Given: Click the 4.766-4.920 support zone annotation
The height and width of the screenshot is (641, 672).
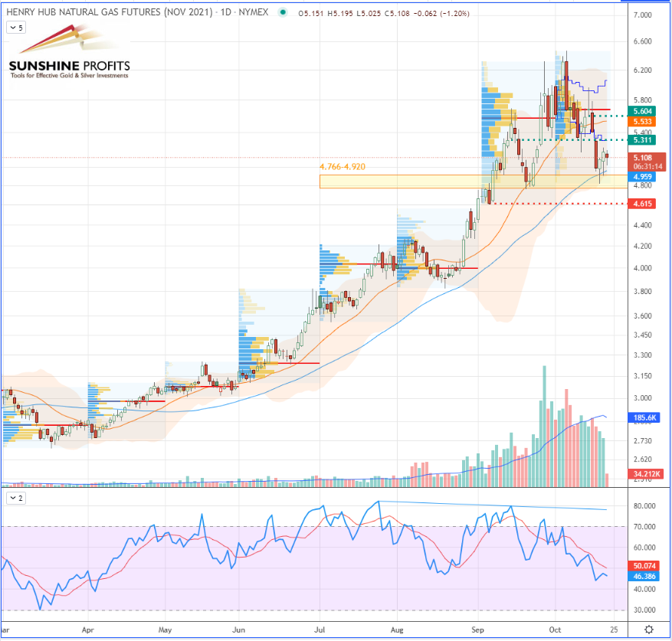Looking at the screenshot, I should click(x=343, y=167).
